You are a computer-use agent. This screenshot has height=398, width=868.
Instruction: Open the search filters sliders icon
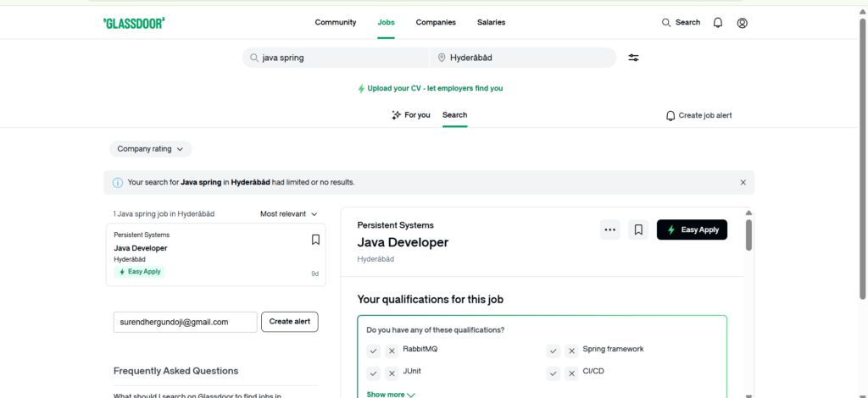click(633, 58)
